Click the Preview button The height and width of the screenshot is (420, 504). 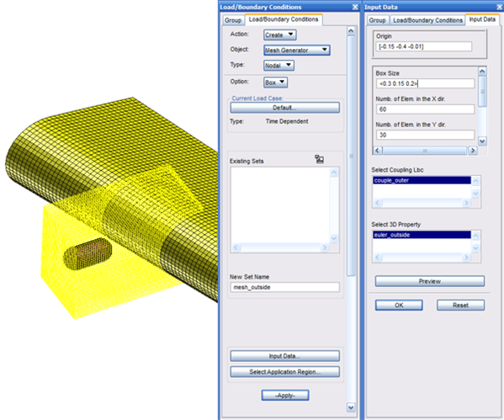(x=430, y=281)
